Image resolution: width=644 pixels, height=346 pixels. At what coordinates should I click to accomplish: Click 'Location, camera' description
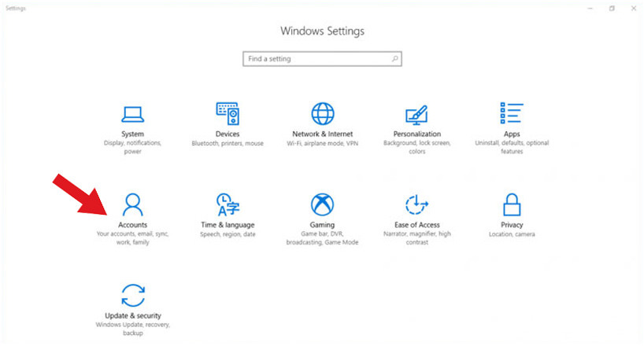tap(512, 234)
